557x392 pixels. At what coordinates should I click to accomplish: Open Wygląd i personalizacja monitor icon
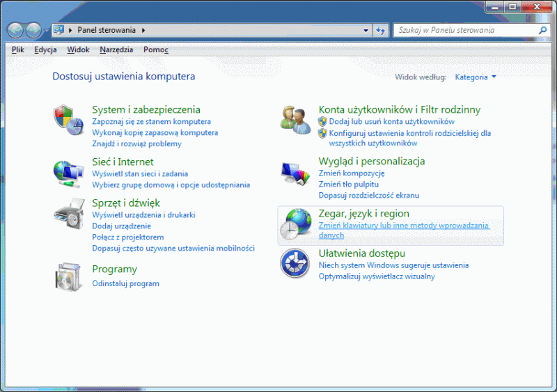[295, 173]
